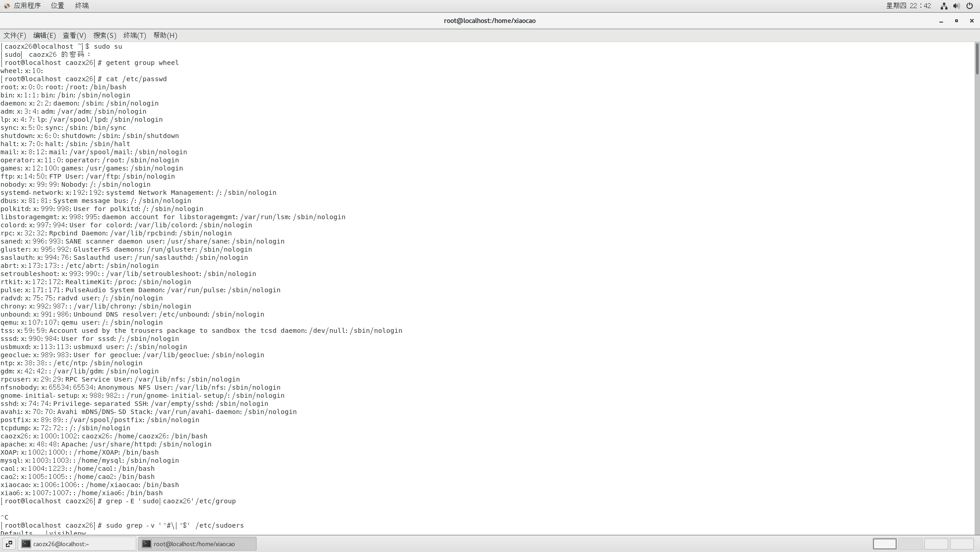Open the 编辑(E) menu
The width and height of the screenshot is (980, 552).
[x=44, y=35]
